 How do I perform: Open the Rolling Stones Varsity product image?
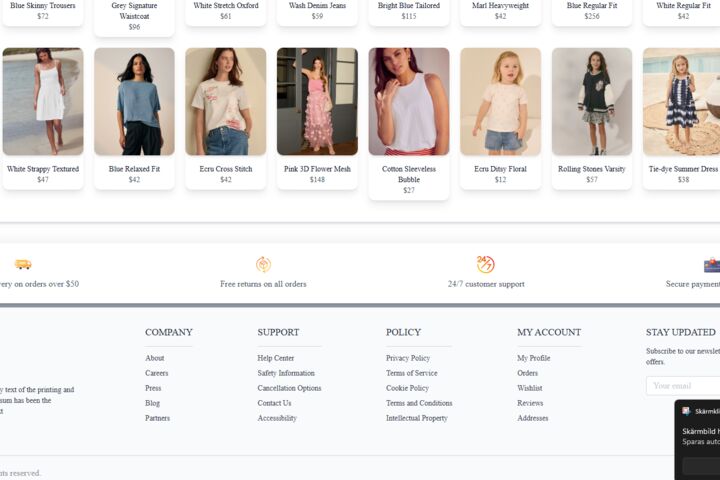592,102
